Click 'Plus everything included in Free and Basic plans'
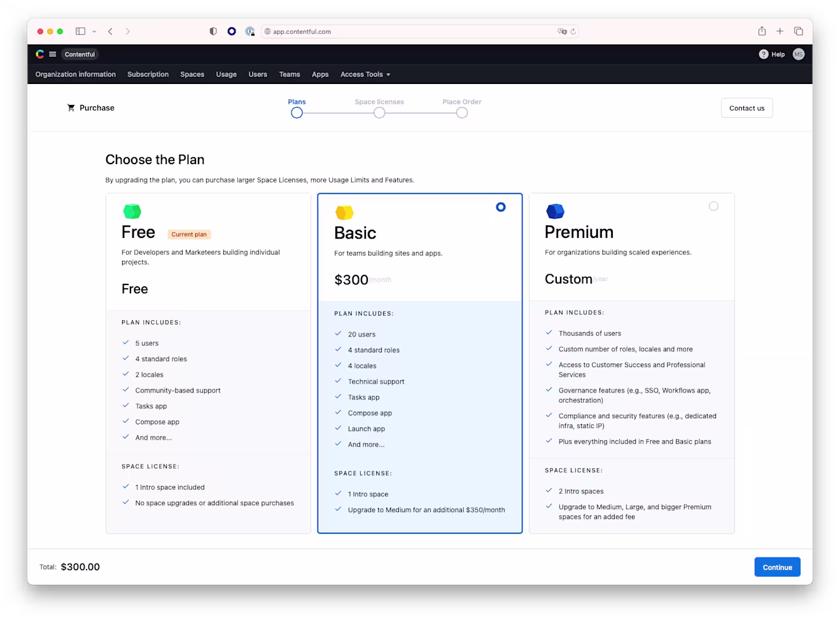 click(635, 442)
